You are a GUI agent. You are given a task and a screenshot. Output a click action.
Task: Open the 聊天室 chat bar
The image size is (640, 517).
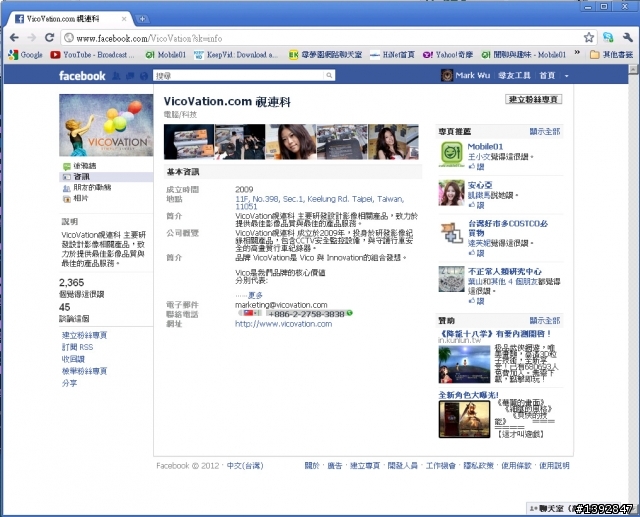point(573,508)
